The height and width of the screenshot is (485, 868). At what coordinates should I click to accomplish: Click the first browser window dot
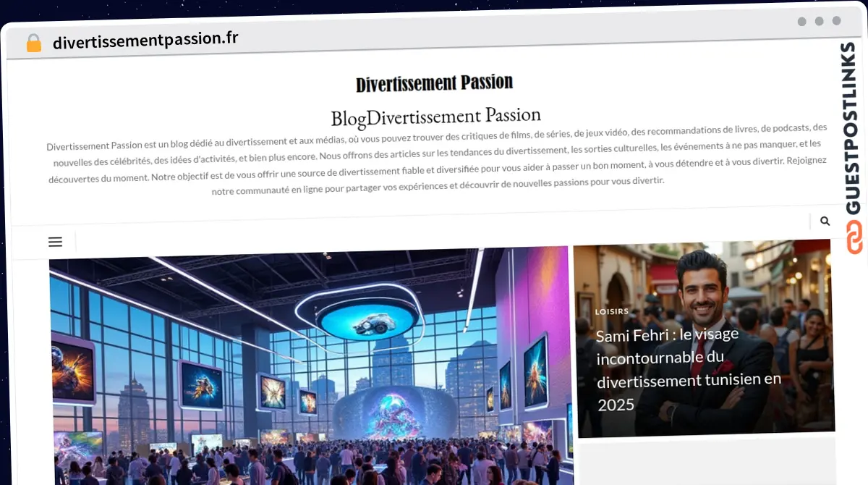point(801,22)
